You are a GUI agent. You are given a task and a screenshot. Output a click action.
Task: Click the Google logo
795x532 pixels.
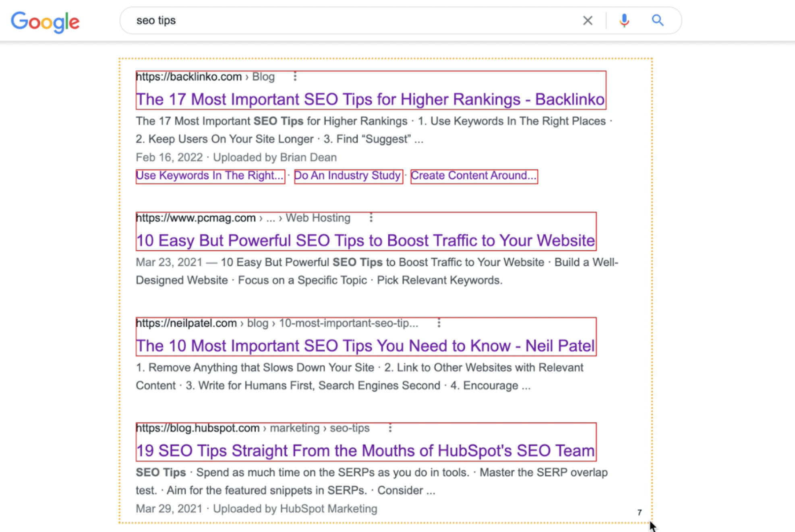point(45,22)
